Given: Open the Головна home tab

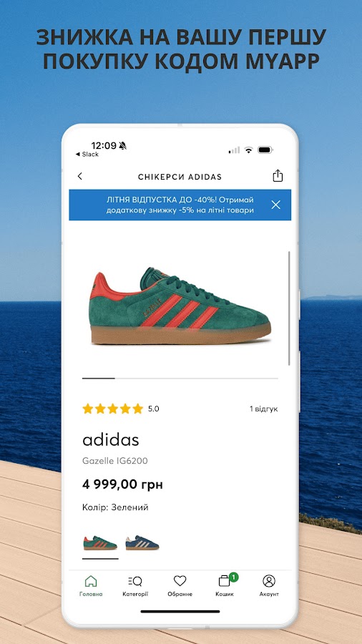Looking at the screenshot, I should tap(91, 585).
